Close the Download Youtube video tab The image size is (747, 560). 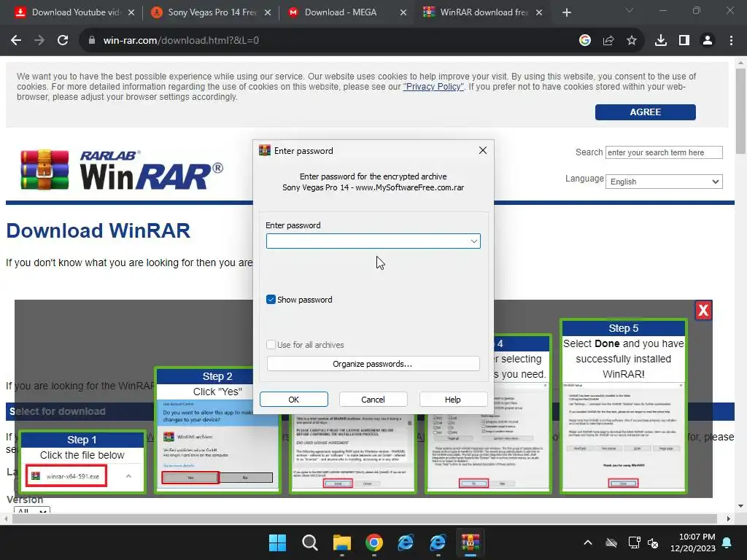(131, 12)
